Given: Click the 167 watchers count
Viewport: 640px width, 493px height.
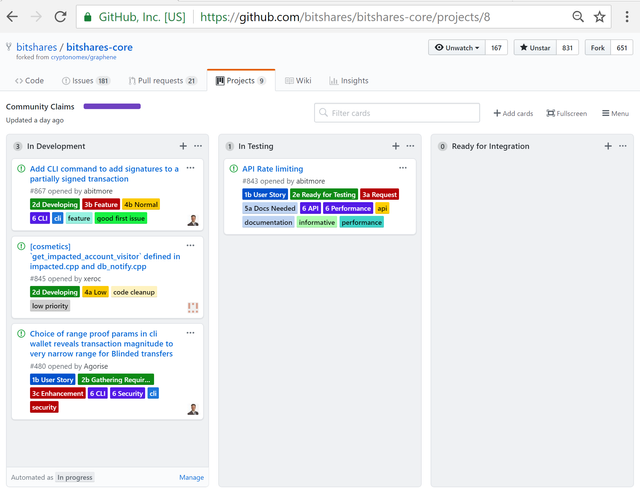Looking at the screenshot, I should pos(496,48).
